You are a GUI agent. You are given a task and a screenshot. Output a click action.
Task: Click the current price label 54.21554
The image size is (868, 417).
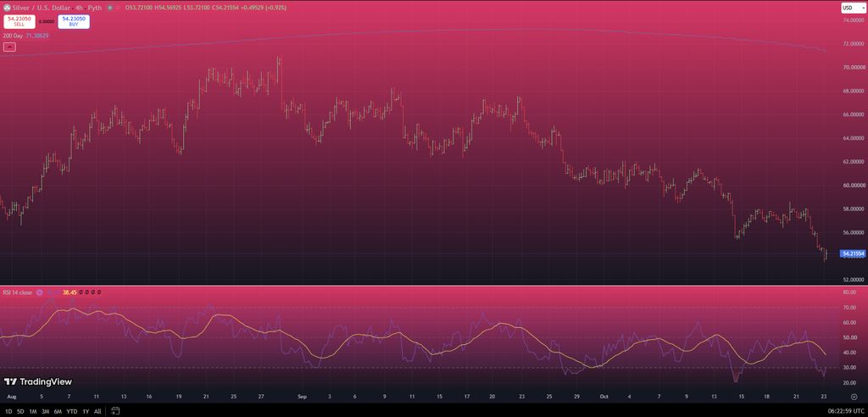tap(853, 253)
